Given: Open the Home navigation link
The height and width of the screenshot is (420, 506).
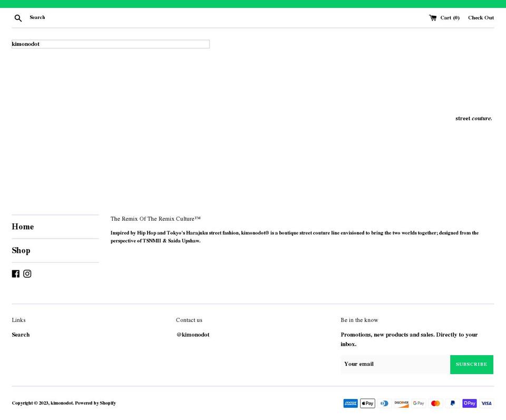Looking at the screenshot, I should tap(23, 227).
